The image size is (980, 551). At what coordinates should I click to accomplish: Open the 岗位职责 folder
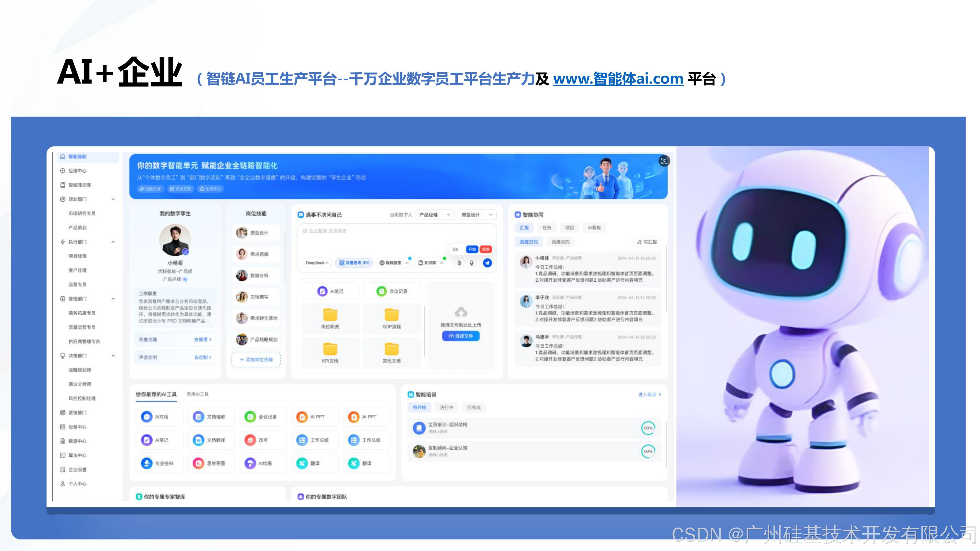[330, 319]
